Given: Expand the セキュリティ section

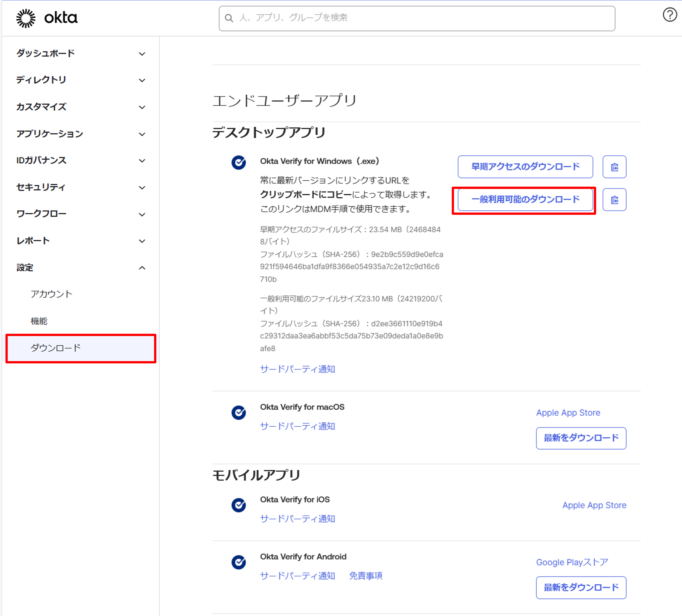Looking at the screenshot, I should pos(80,187).
